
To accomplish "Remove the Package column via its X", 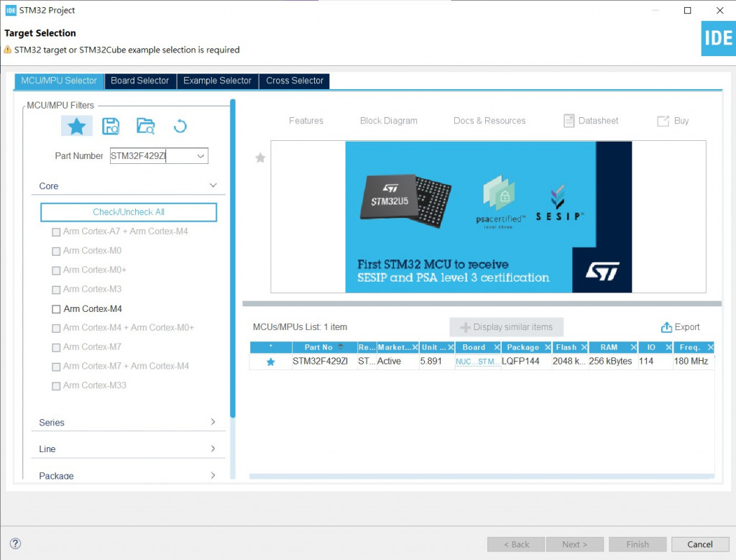I will 547,347.
